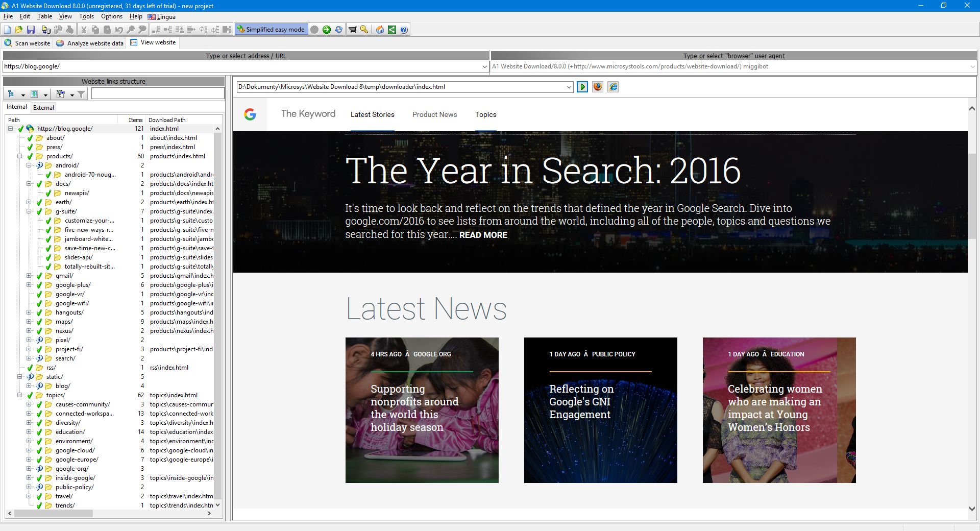This screenshot has width=980, height=531.
Task: Open the Options menu
Action: (x=112, y=16)
